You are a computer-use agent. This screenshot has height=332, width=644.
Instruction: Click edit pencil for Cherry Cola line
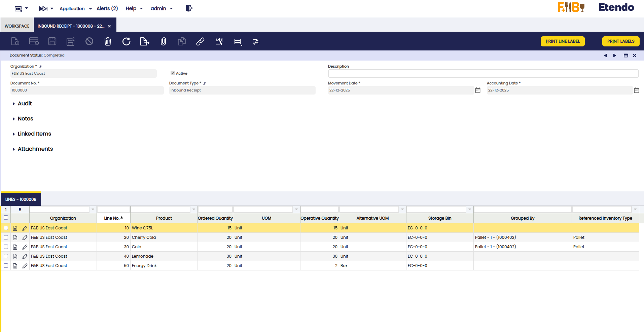(x=25, y=237)
